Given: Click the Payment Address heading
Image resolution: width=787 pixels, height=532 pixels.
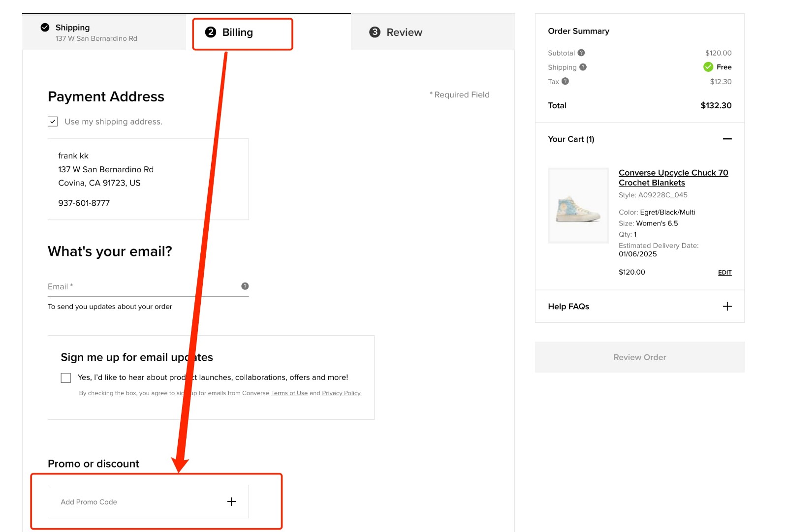Looking at the screenshot, I should (106, 96).
